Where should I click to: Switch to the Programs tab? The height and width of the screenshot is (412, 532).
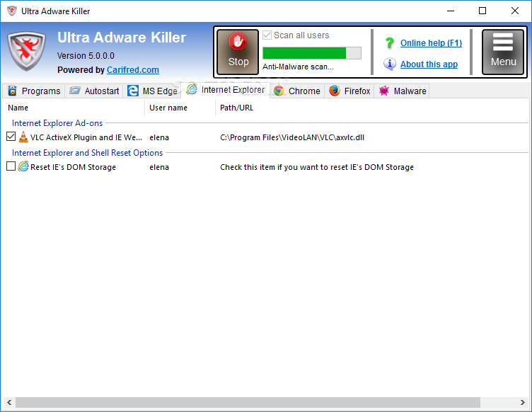(34, 91)
